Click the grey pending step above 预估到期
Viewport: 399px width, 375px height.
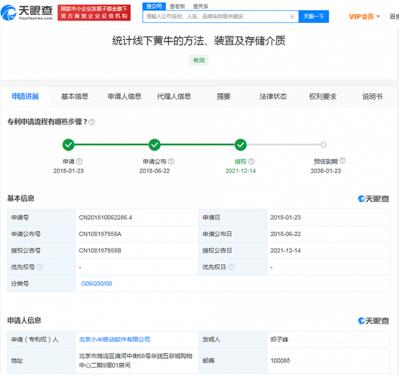323,145
